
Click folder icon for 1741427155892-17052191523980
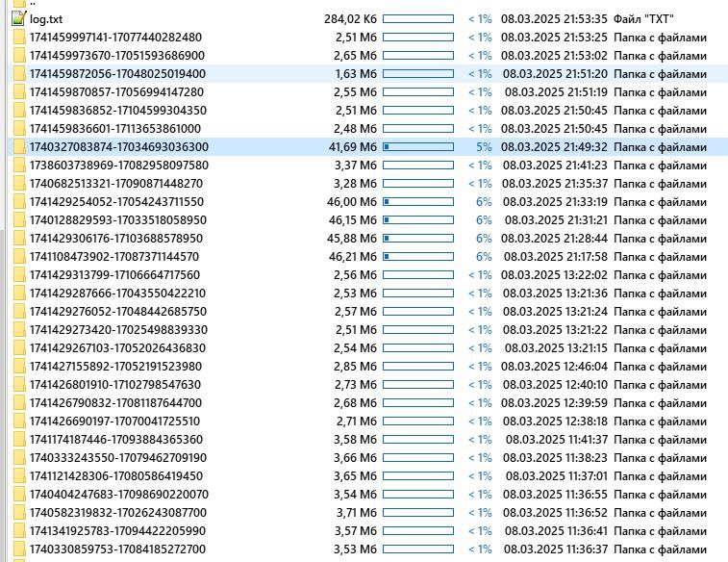(x=18, y=366)
